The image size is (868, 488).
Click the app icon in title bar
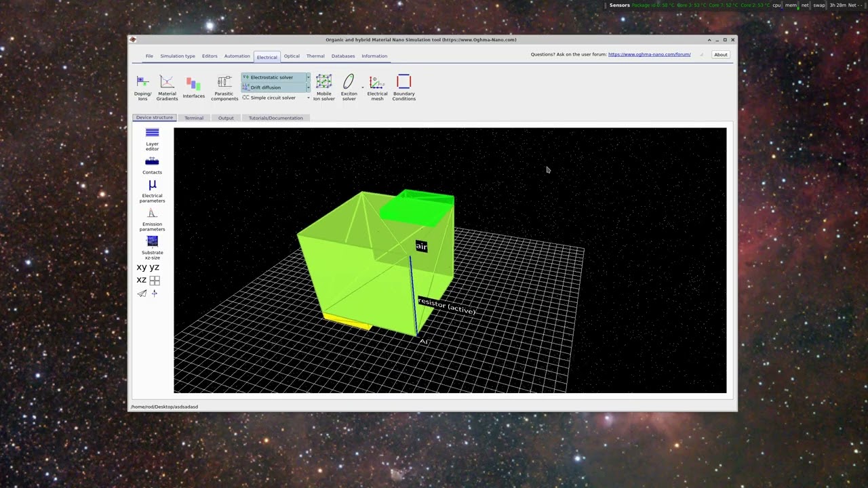133,40
